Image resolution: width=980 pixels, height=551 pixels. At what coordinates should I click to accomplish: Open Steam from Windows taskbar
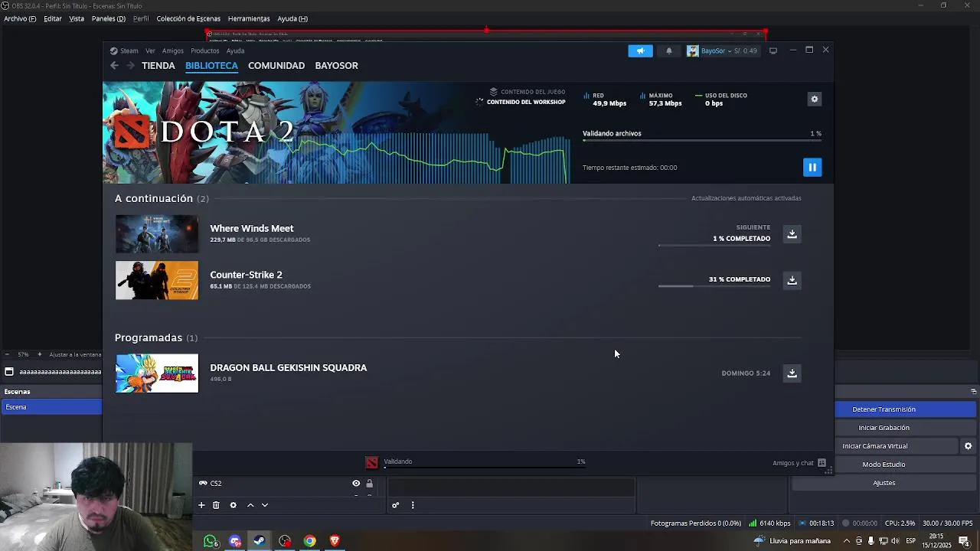point(260,541)
